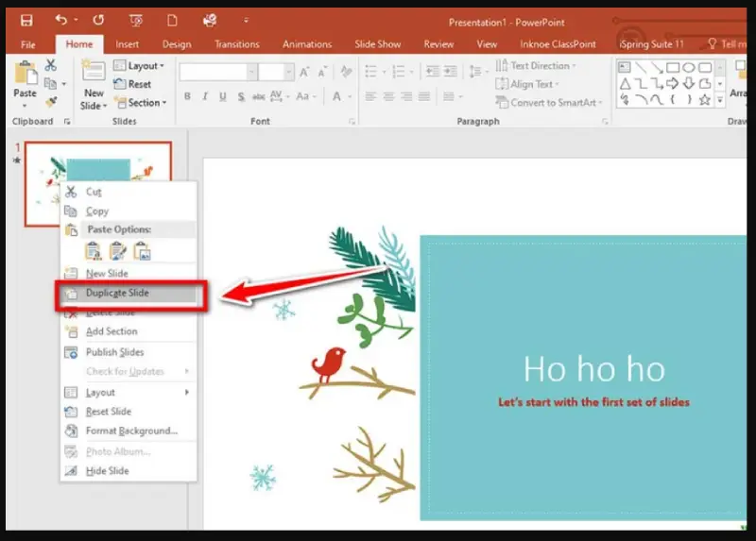Open the Text Direction dropdown
Viewport: 756px width, 541px height.
[536, 65]
